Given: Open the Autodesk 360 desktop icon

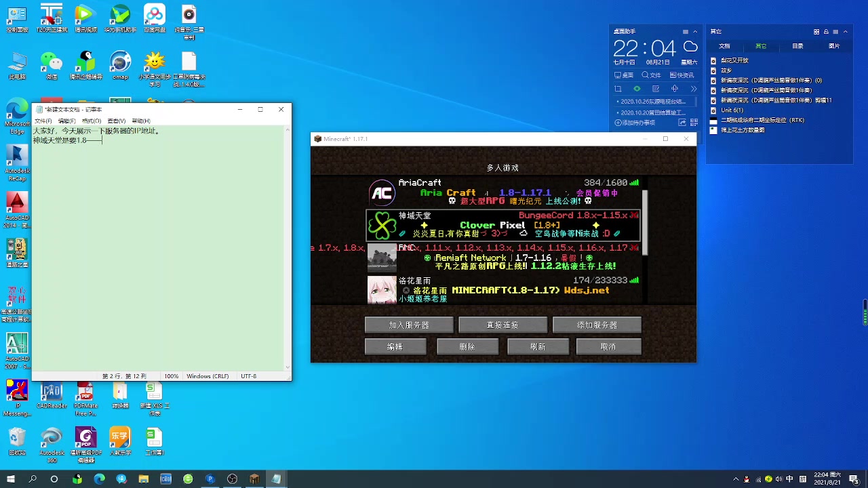Looking at the screenshot, I should click(x=52, y=445).
